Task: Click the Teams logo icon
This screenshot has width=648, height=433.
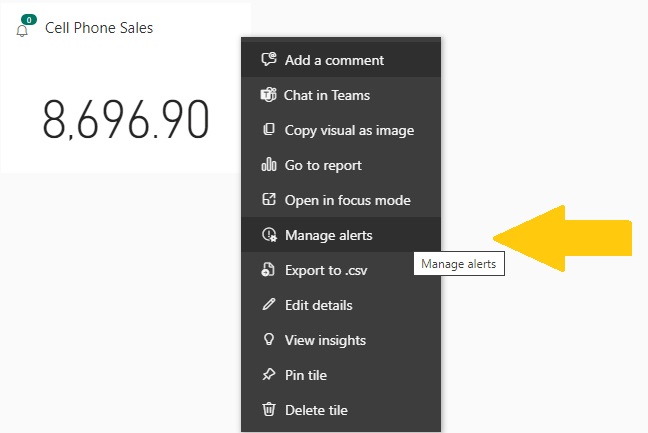Action: click(x=268, y=95)
